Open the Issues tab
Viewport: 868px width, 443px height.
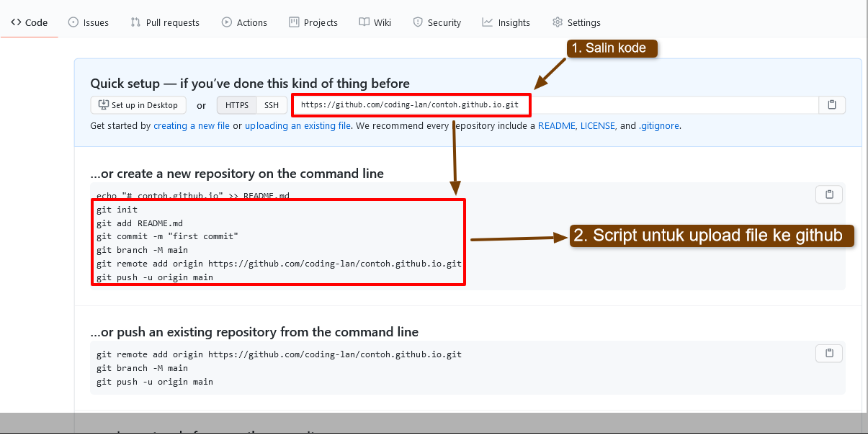[88, 22]
